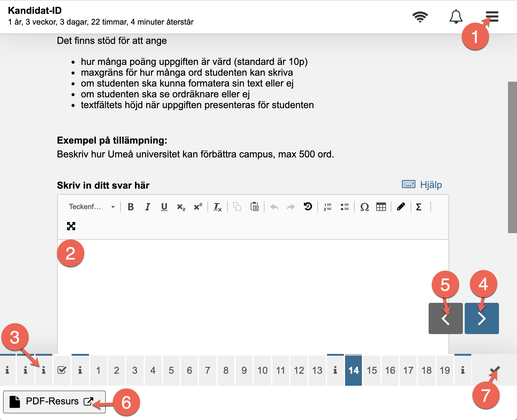517x420 pixels.
Task: Toggle underline formatting
Action: coord(164,207)
